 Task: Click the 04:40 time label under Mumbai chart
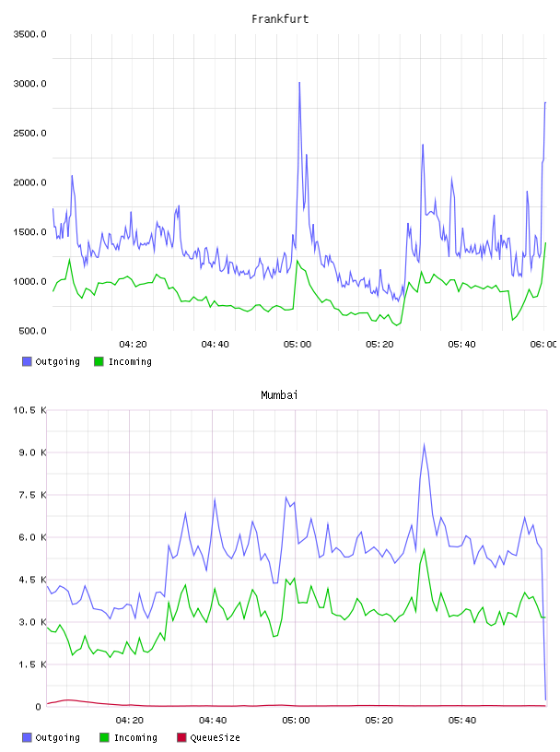pos(213,721)
